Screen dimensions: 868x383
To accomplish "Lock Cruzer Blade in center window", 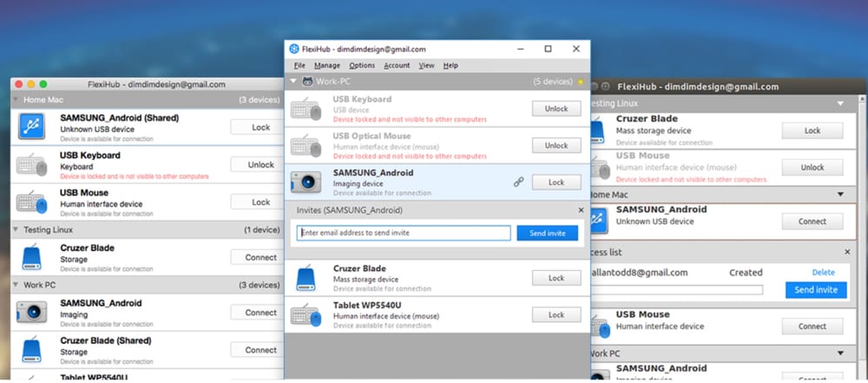I will click(556, 278).
